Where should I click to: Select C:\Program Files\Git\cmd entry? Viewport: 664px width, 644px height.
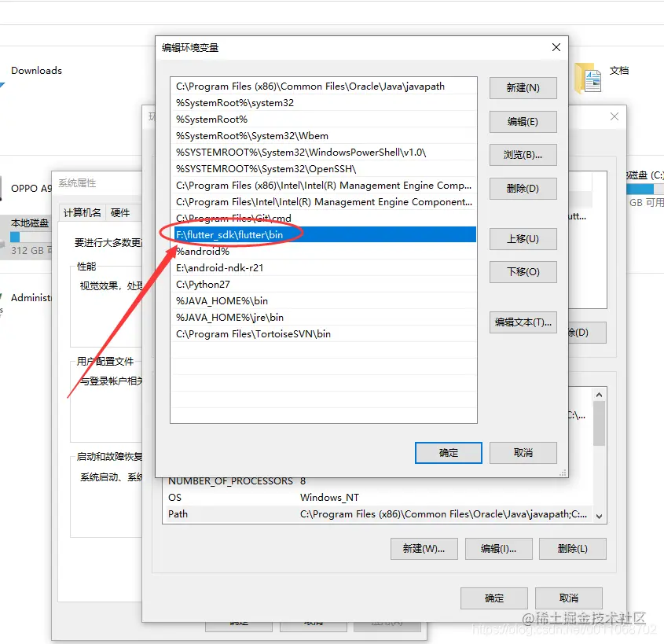tap(324, 218)
